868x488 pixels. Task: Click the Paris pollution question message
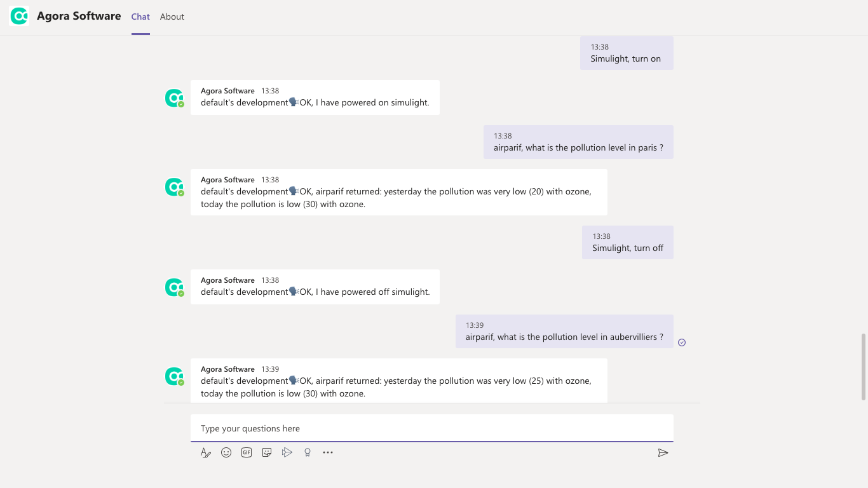click(x=578, y=142)
